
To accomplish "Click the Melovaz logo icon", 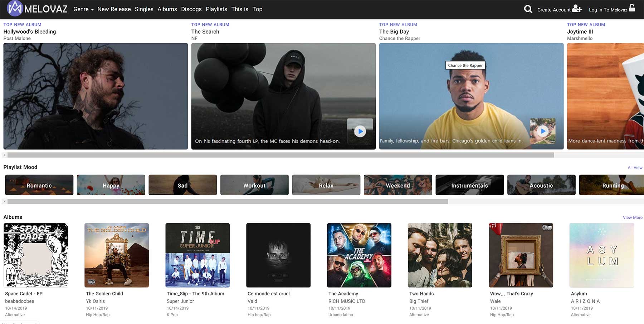I will [x=15, y=9].
